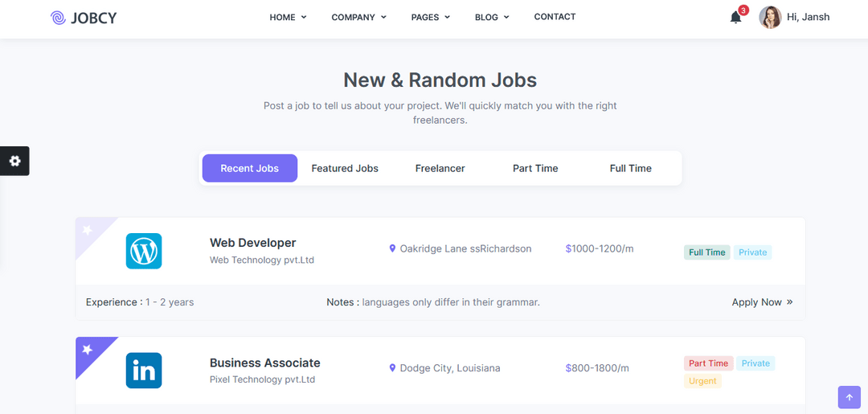Switch to the Featured Jobs tab

pos(345,168)
